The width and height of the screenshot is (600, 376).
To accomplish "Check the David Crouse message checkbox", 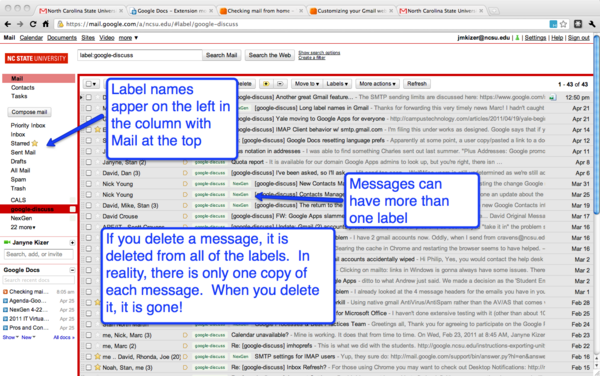I will point(88,216).
